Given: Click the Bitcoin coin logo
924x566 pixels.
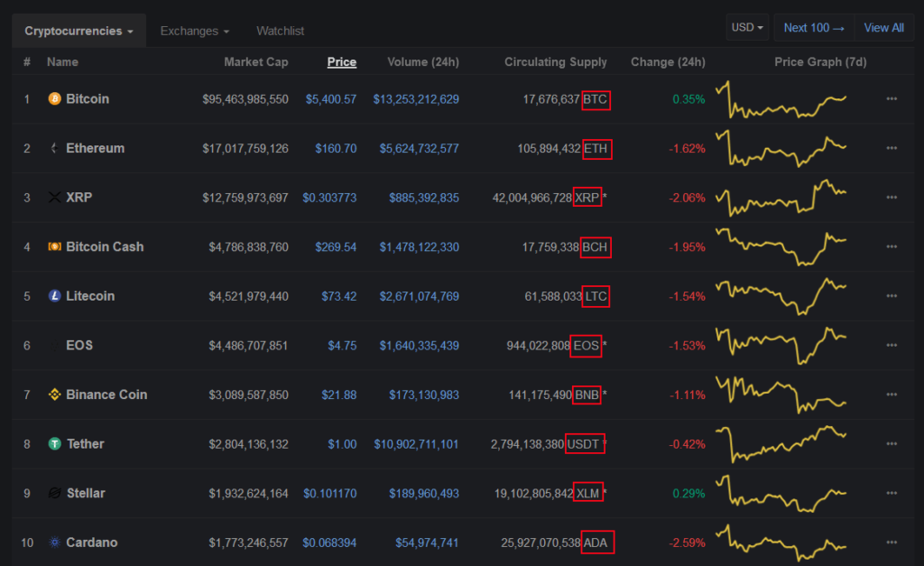Looking at the screenshot, I should point(54,98).
